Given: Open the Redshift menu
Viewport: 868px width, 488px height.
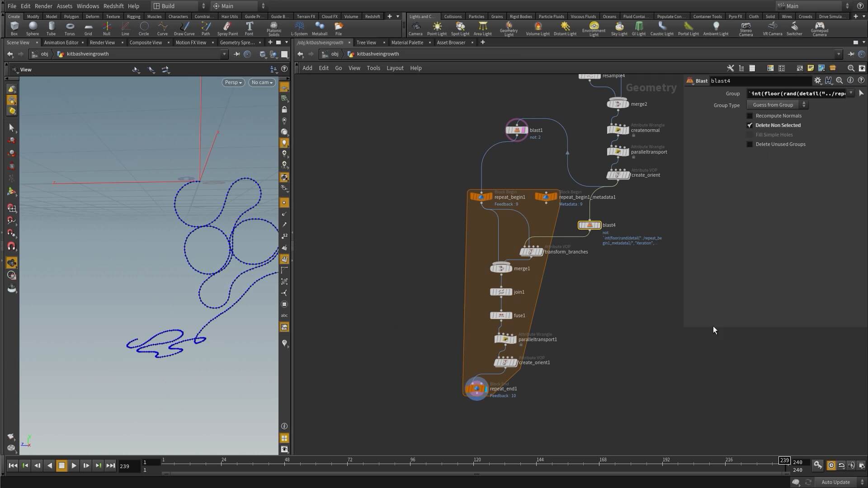Looking at the screenshot, I should coord(113,6).
